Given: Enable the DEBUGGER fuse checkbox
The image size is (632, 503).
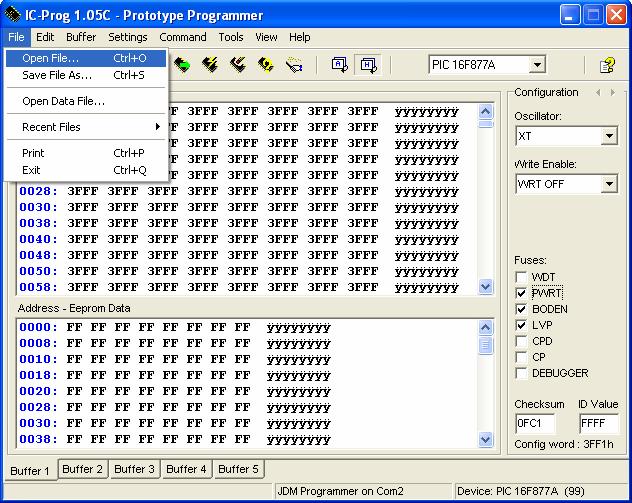Looking at the screenshot, I should pos(521,373).
